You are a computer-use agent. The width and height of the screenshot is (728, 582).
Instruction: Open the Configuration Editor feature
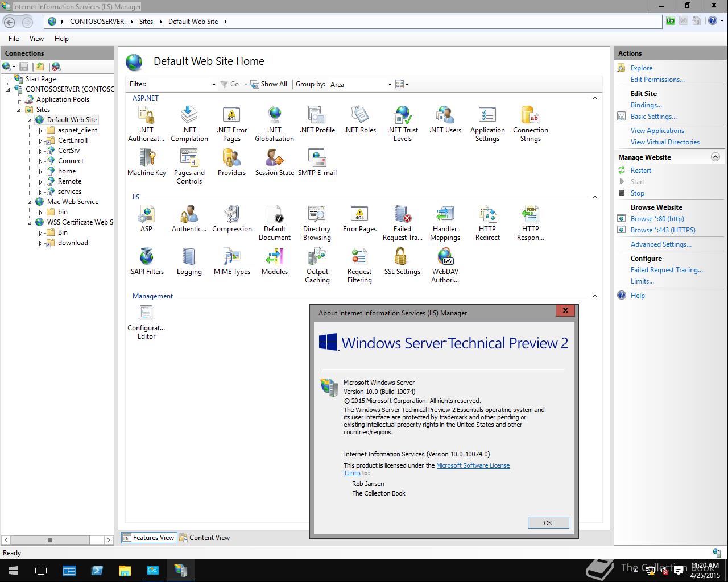point(146,322)
